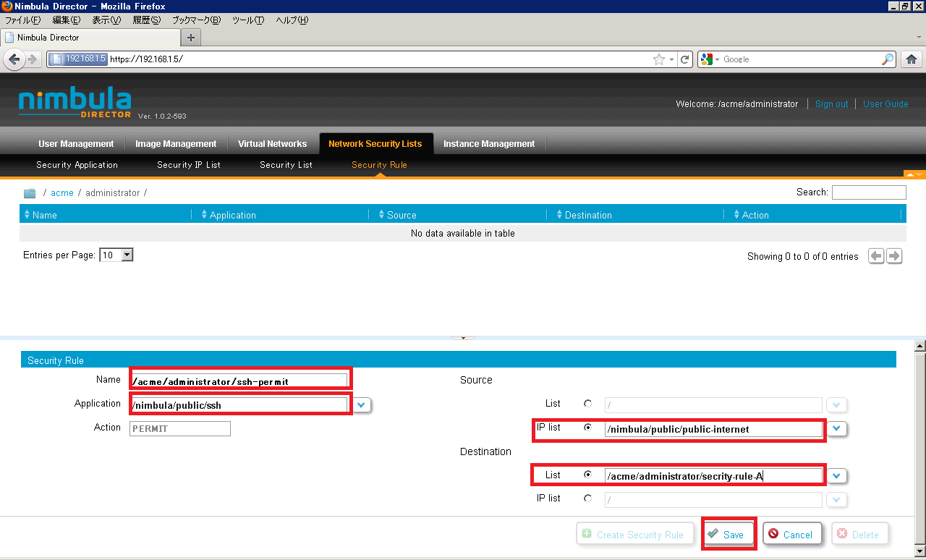
Task: Open the Source IP list dropdown arrow
Action: [837, 429]
